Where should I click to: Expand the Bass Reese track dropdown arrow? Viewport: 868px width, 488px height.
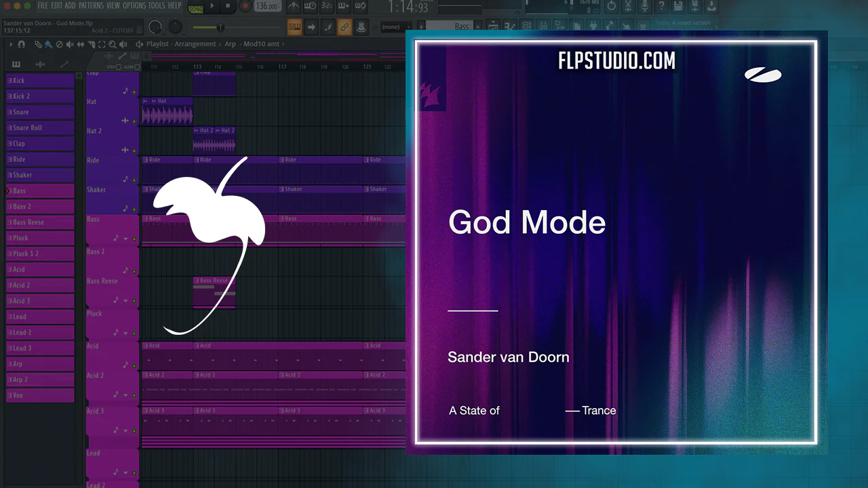coord(125,300)
